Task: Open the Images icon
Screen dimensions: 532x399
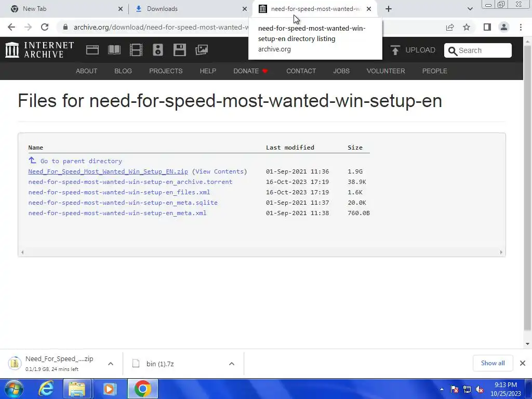Action: coord(202,50)
